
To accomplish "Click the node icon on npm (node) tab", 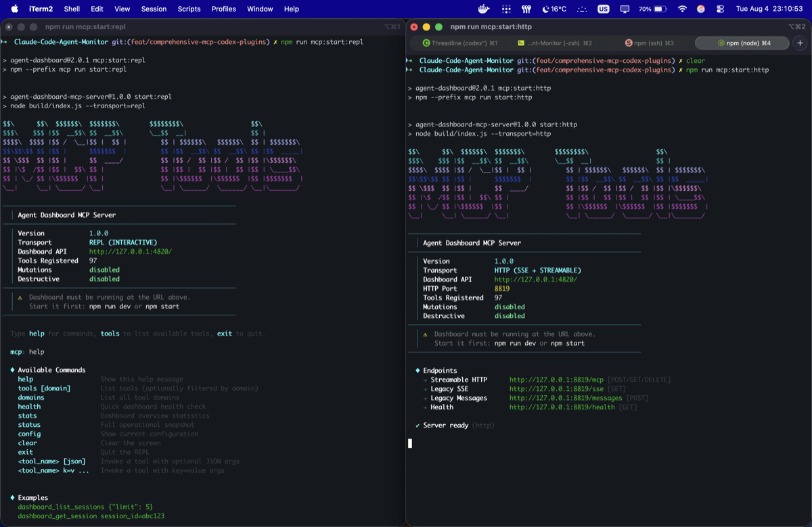I will coord(721,43).
